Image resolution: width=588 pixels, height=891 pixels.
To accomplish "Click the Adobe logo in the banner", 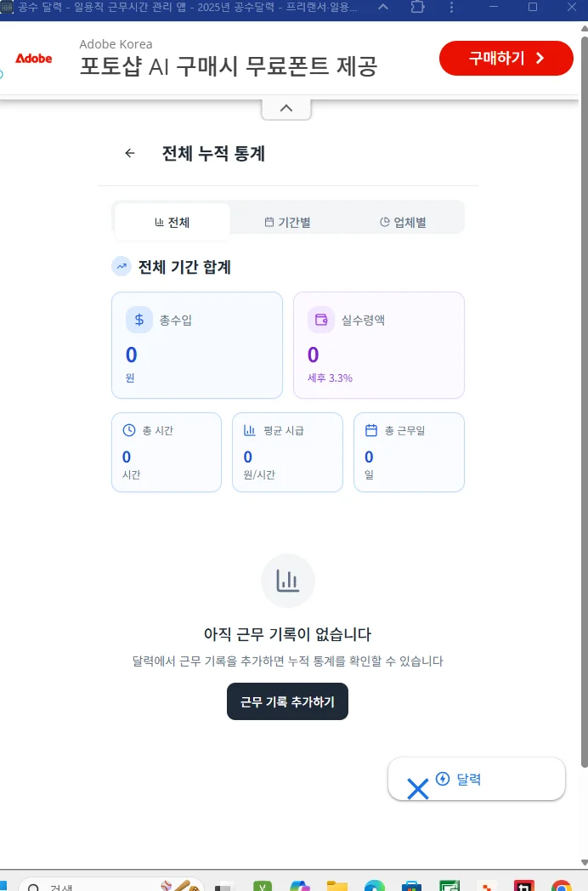I will pos(34,60).
